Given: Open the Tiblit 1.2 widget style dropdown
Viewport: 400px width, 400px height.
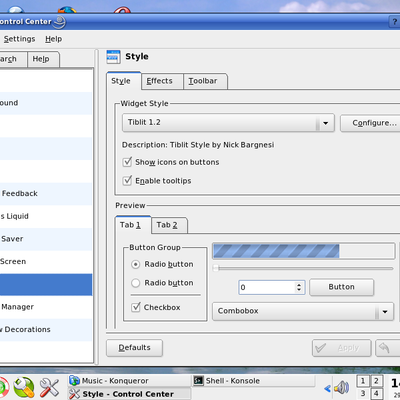Looking at the screenshot, I should pyautogui.click(x=228, y=123).
